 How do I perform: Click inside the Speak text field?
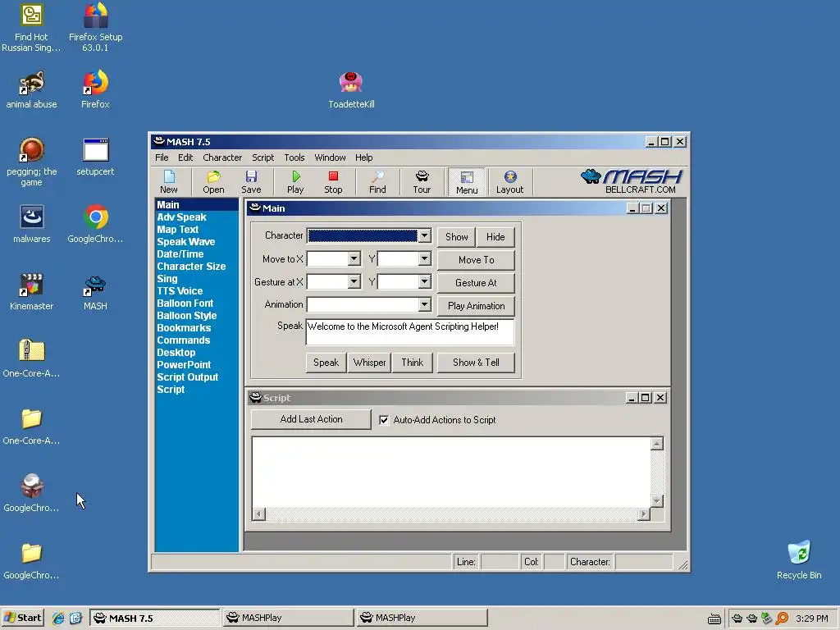click(410, 332)
